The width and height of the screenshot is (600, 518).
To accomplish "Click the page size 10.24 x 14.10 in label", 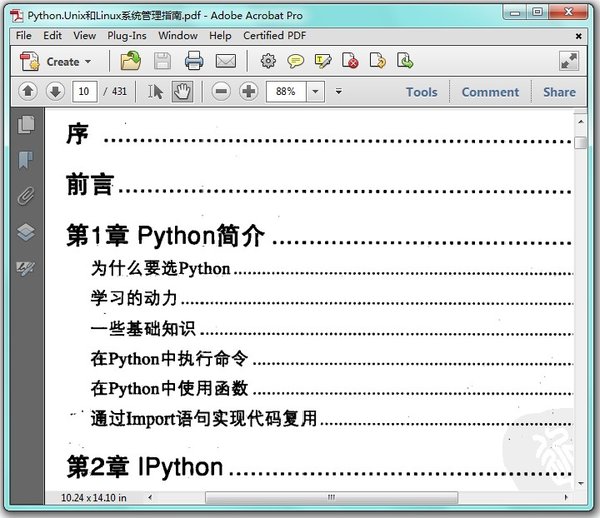I will [x=93, y=498].
